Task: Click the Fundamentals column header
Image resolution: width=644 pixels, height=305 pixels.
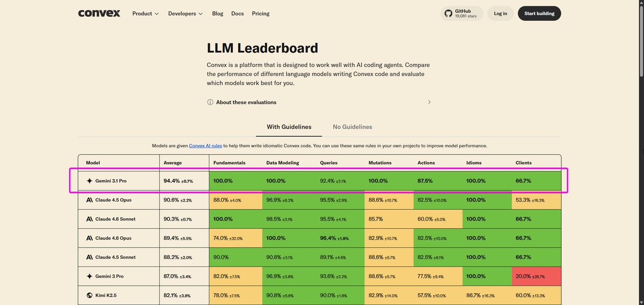Action: pyautogui.click(x=229, y=162)
